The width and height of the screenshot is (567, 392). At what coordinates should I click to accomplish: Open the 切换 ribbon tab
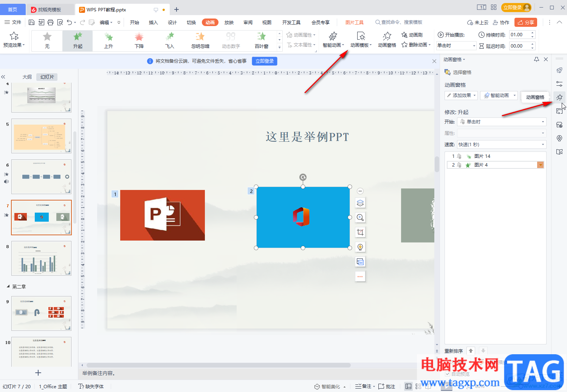point(191,22)
